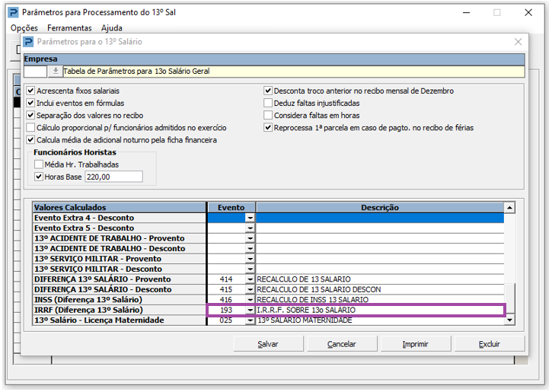Click the Empresa lookup arrow icon
This screenshot has height=392, width=552.
(56, 72)
